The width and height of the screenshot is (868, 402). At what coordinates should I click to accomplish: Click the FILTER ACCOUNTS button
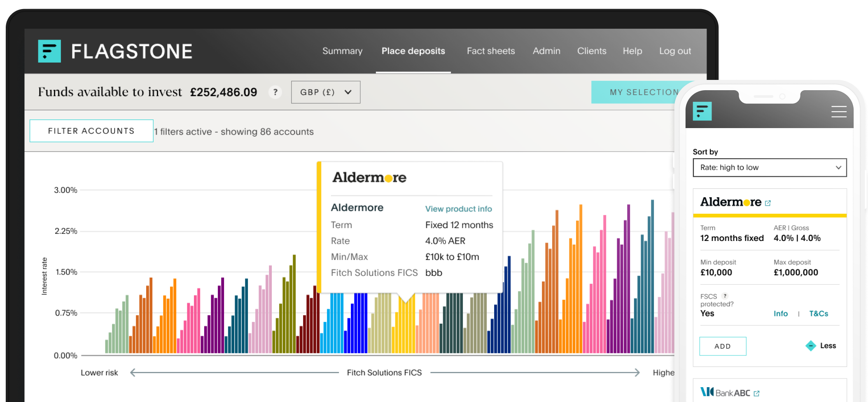pos(91,131)
